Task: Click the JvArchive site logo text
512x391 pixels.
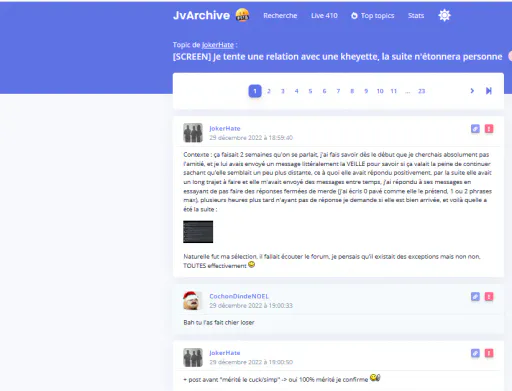Action: pos(201,15)
